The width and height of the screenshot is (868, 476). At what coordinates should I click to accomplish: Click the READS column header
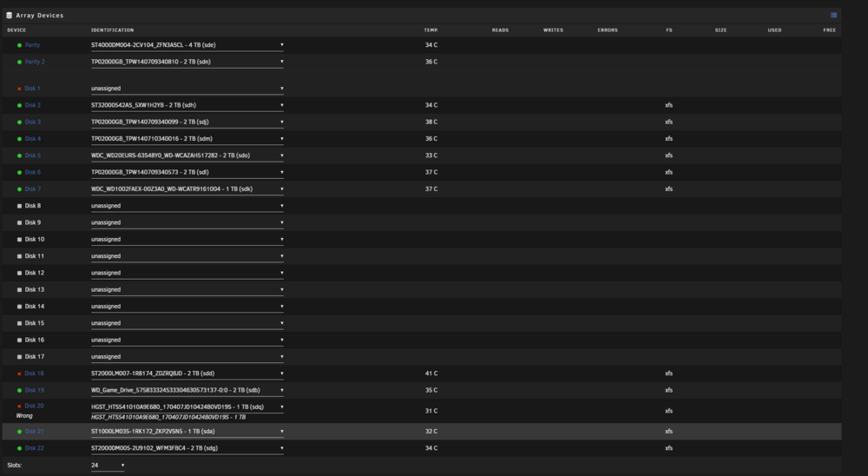coord(501,30)
